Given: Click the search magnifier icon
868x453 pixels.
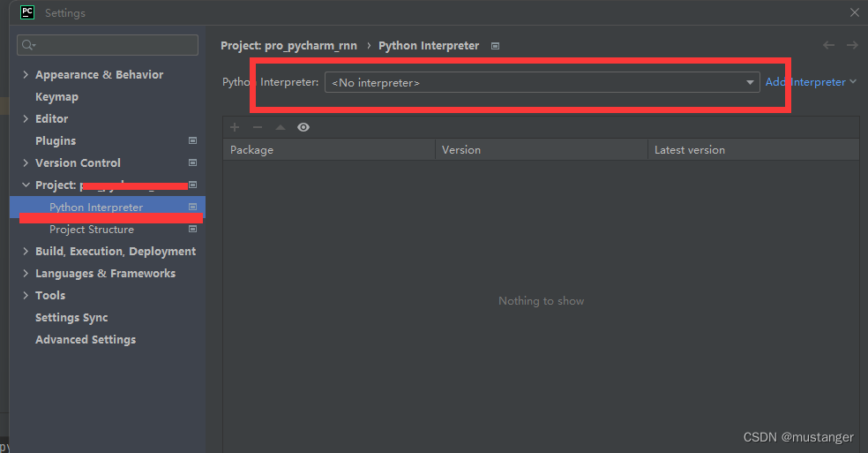Looking at the screenshot, I should point(28,45).
